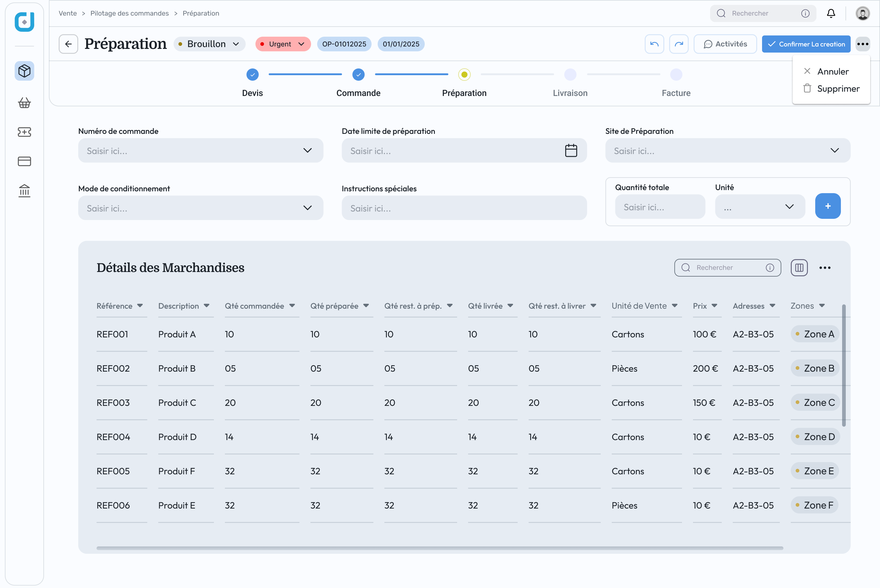
Task: Sort by Référence column arrow
Action: coord(140,306)
